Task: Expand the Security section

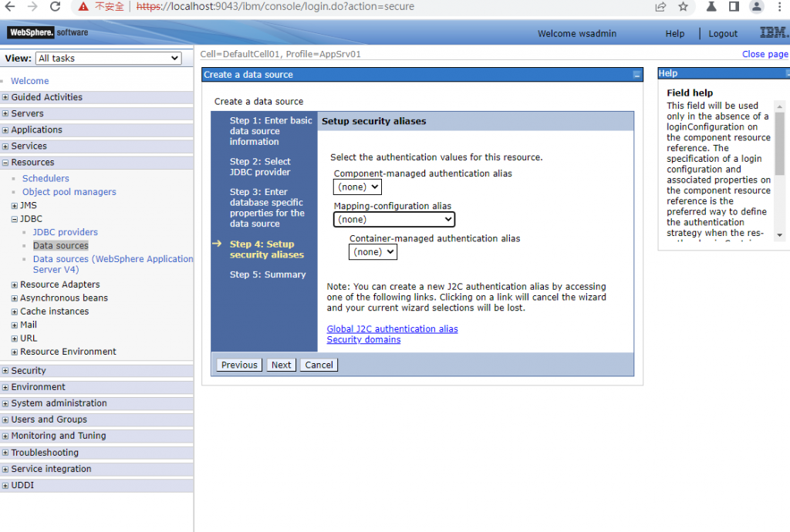Action: pyautogui.click(x=5, y=371)
